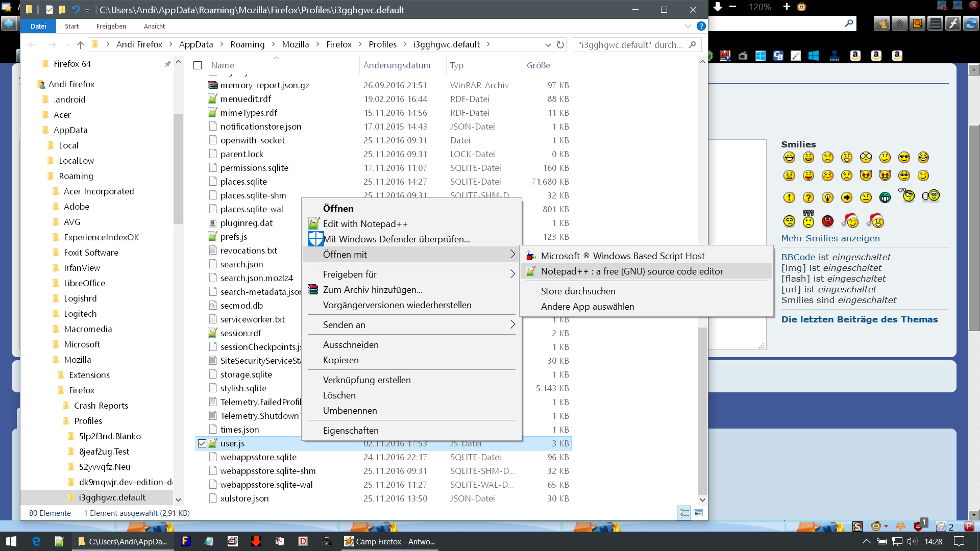Open Microsoft Edge from the taskbar
980x551 pixels.
click(36, 541)
